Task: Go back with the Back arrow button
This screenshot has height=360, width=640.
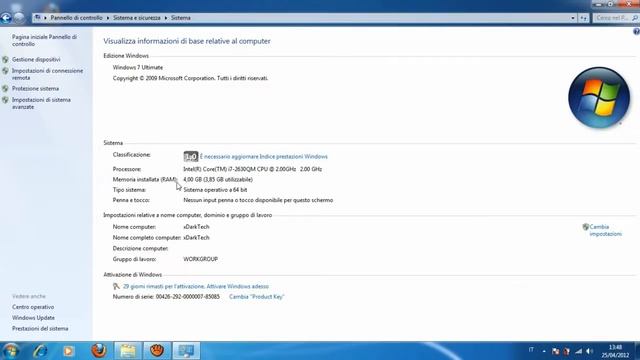Action: click(6, 18)
